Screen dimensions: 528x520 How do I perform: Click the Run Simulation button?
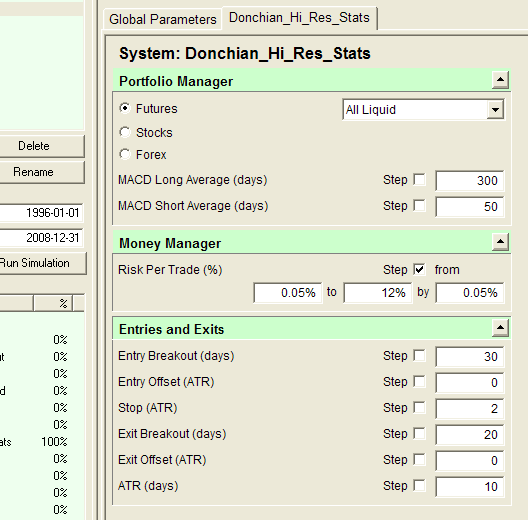coord(42,263)
